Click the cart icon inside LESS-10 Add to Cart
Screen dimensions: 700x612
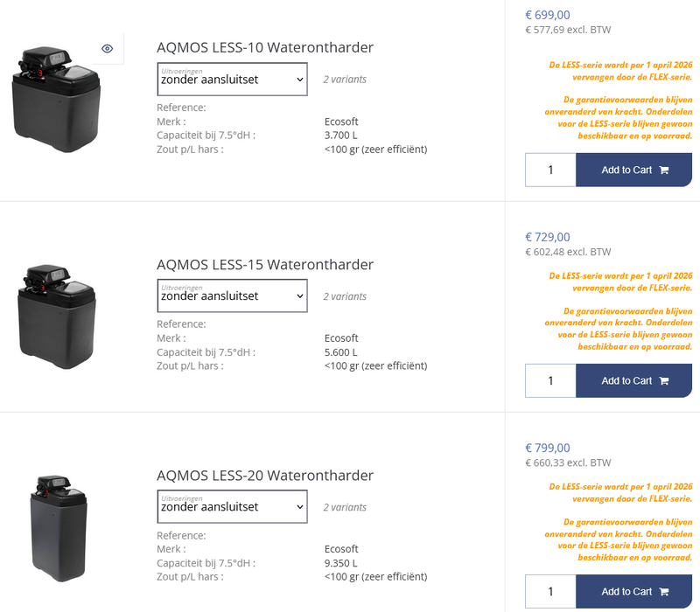(662, 170)
